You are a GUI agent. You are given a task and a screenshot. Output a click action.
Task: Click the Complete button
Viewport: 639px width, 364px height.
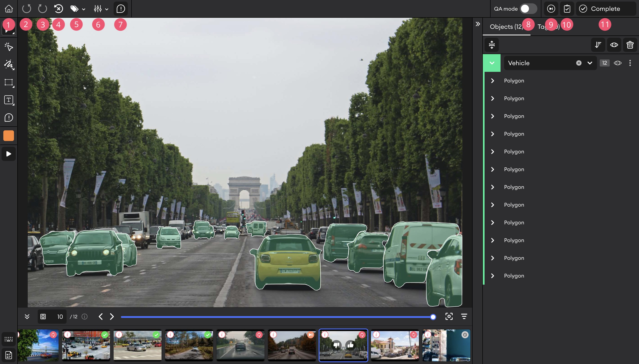click(x=606, y=9)
